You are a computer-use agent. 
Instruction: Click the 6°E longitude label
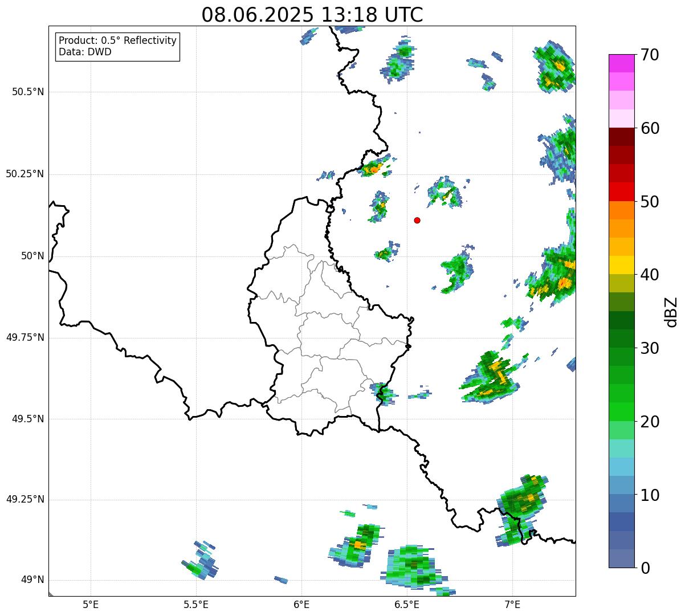[301, 604]
